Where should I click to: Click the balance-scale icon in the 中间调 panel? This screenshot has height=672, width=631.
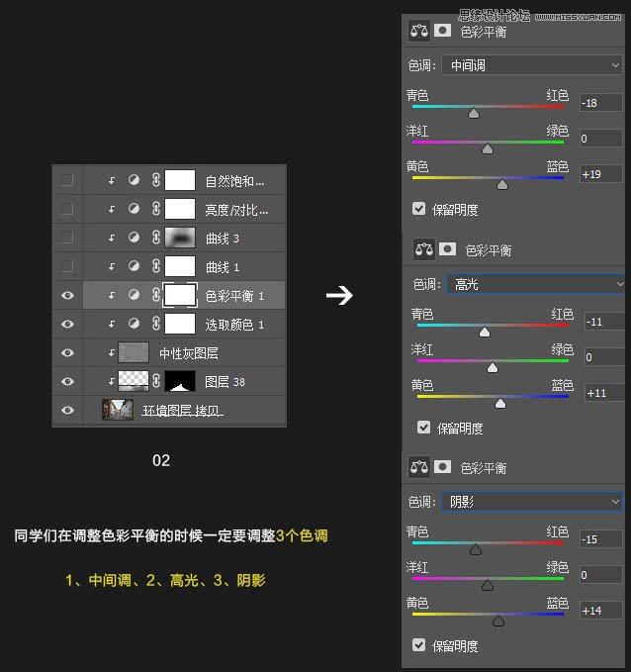[x=419, y=31]
